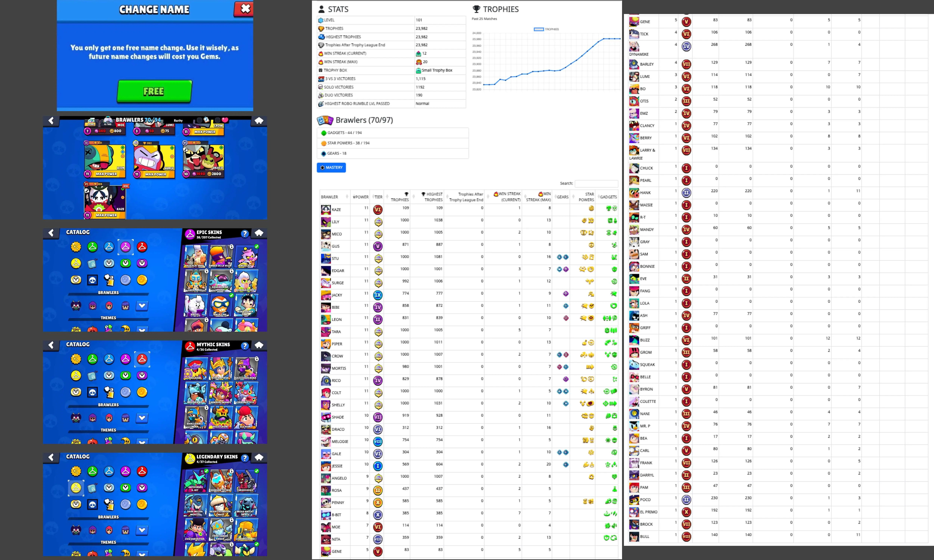This screenshot has width=934, height=560.
Task: Choose skull icon category in Mythic Skins catalog
Action: coord(92,392)
